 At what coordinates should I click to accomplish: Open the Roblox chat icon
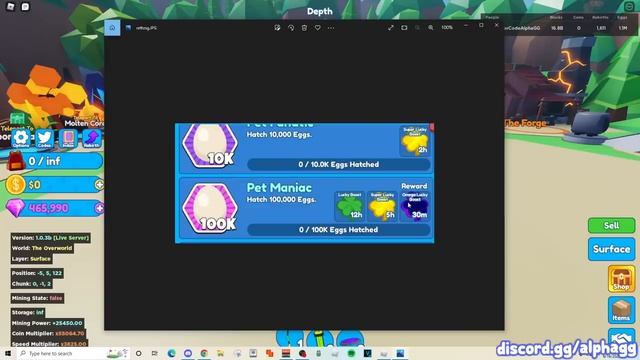coord(25,7)
